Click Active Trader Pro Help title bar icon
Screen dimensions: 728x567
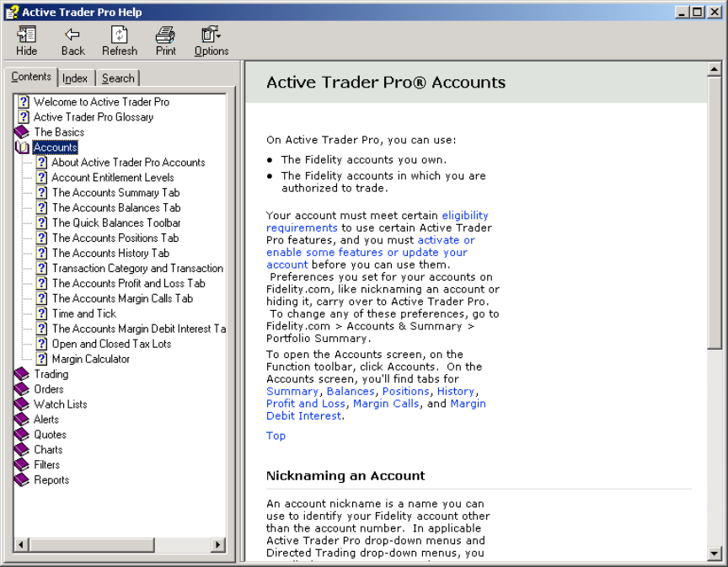click(12, 12)
